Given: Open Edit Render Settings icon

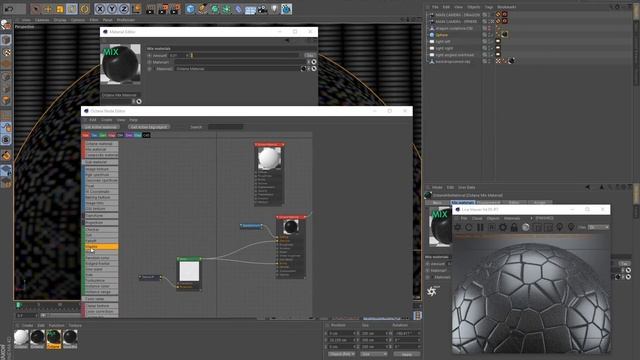Looking at the screenshot, I should tap(176, 9).
